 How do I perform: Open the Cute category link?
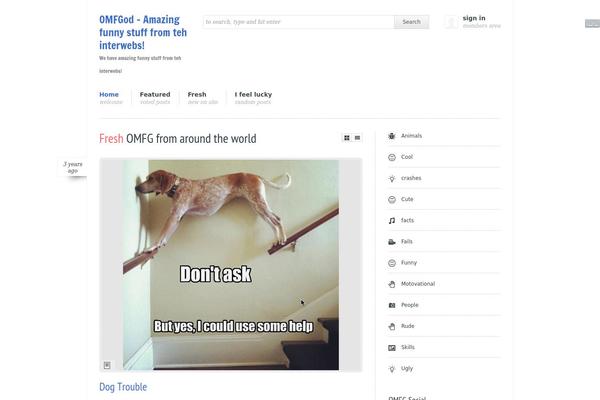tap(407, 199)
